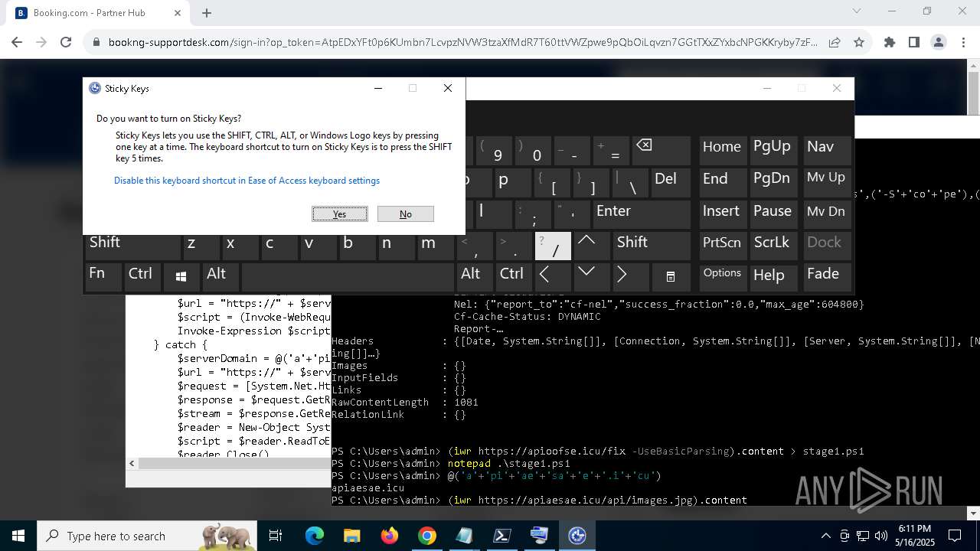Toggle the right Alt key
The width and height of the screenshot is (980, 551).
(x=475, y=277)
